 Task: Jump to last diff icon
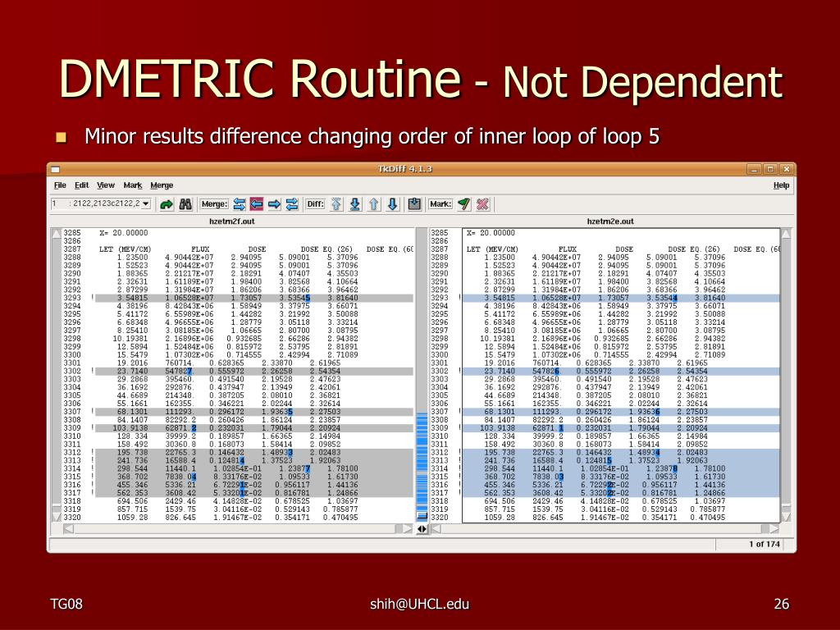click(354, 204)
